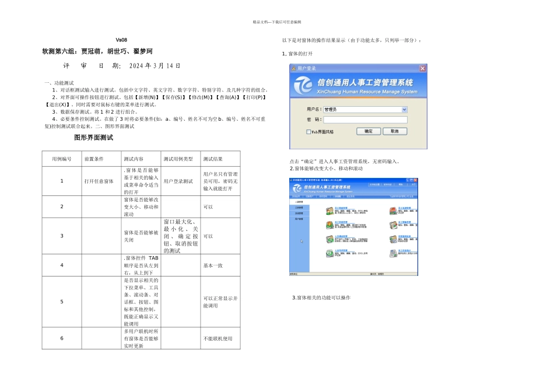
Task: Click the caption 3.窗体相关的功能可以操作
Action: pos(321,297)
